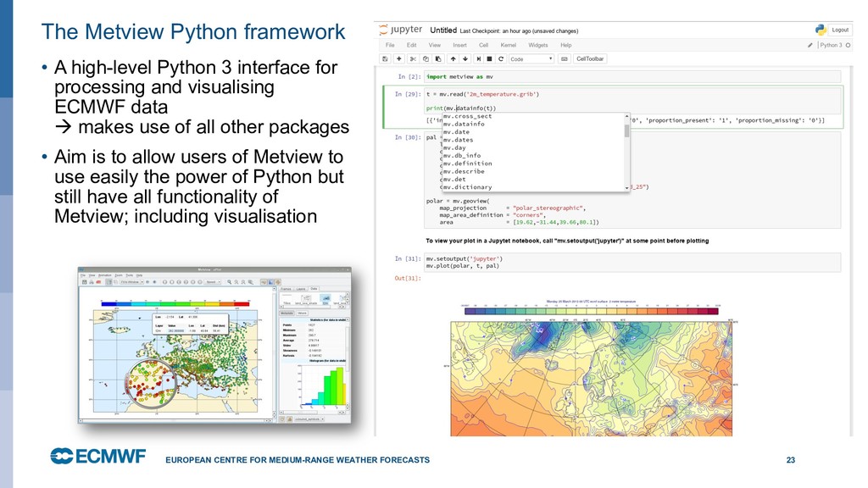Click the Jupyter save notebook icon
Image resolution: width=868 pixels, height=488 pixels.
click(x=386, y=59)
